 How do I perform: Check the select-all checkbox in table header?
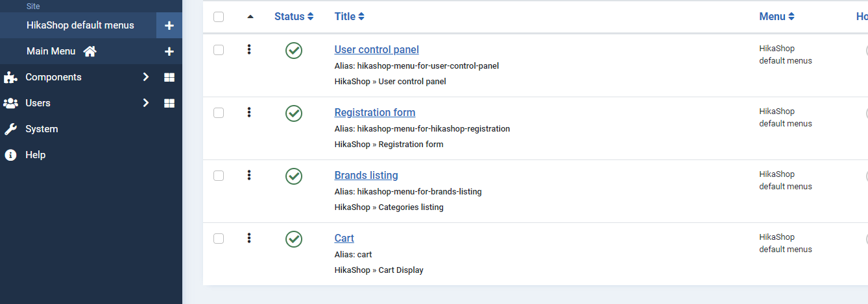[219, 17]
